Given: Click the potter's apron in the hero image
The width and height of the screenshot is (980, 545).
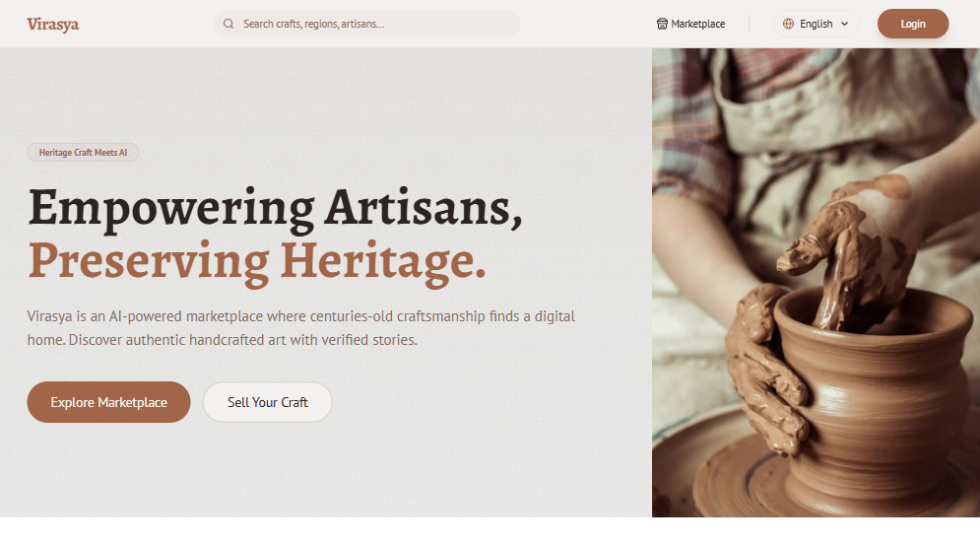Looking at the screenshot, I should coord(813,125).
